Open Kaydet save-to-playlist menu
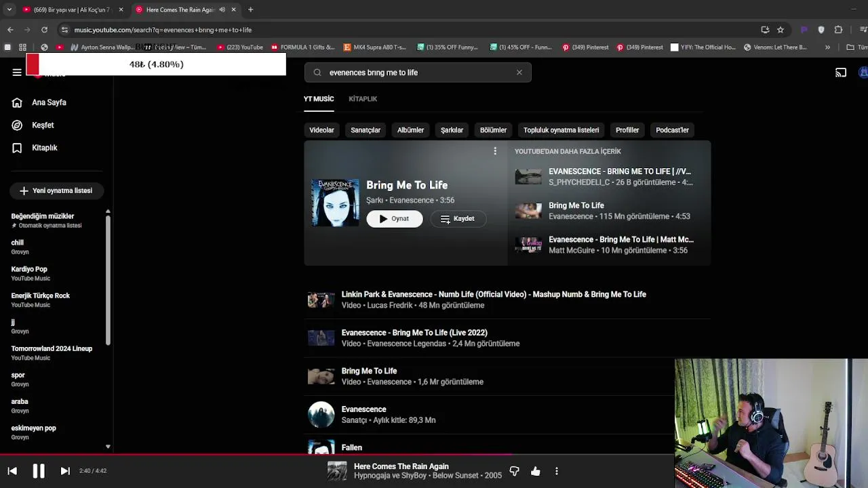The height and width of the screenshot is (488, 868). 458,219
